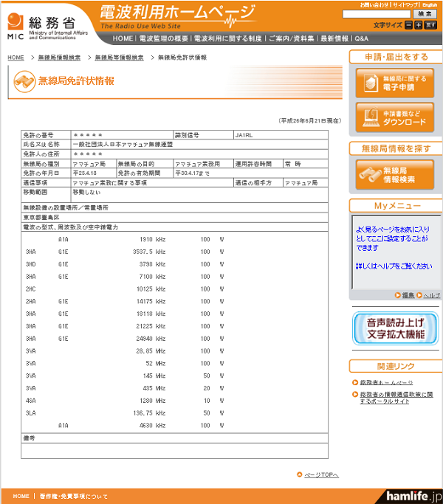
Task: Click 編集 in My menu
Action: [x=408, y=295]
